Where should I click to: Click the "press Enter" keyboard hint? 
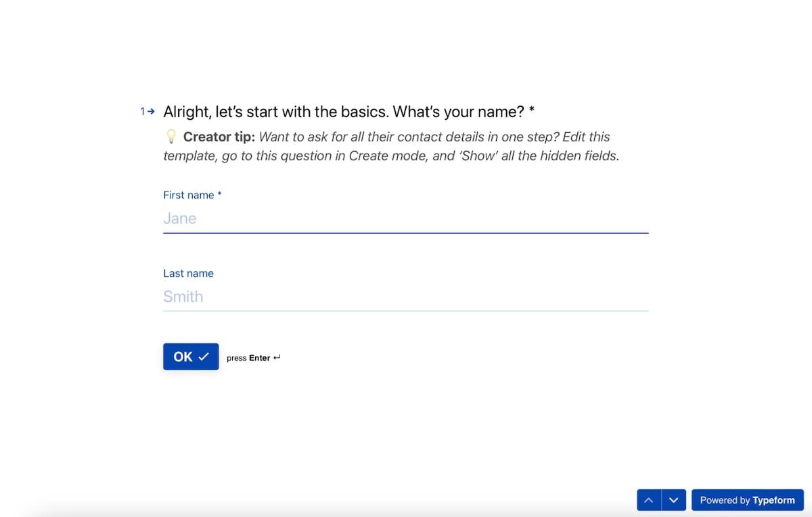click(248, 358)
